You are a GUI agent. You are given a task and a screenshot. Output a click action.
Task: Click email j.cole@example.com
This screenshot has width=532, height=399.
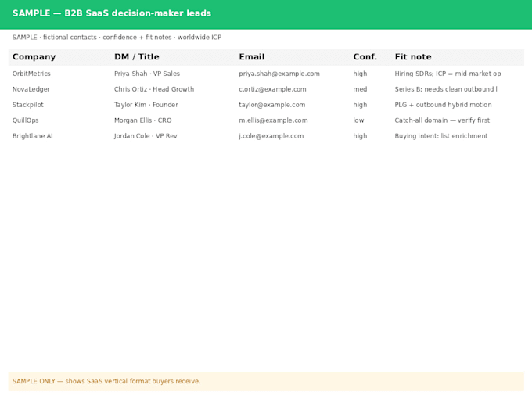click(271, 136)
